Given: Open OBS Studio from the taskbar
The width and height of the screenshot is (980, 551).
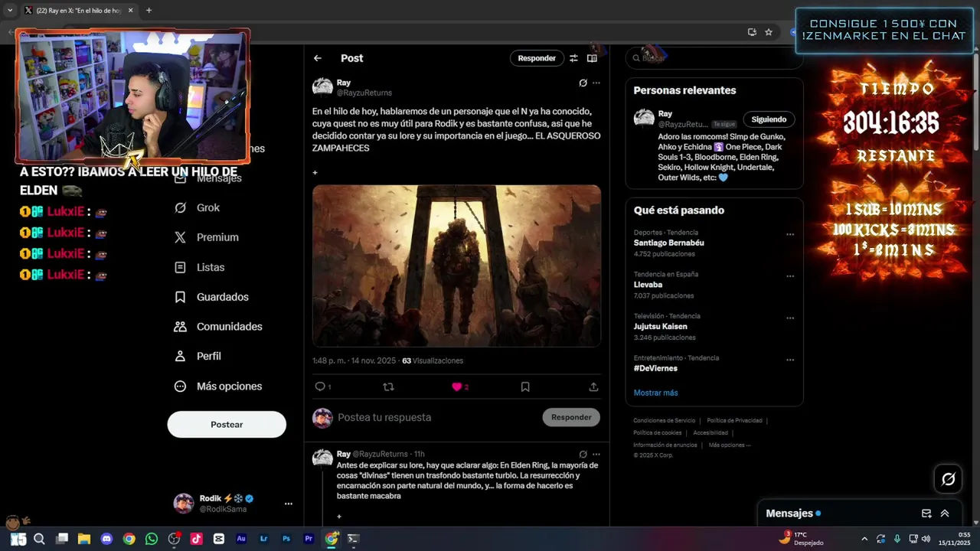Looking at the screenshot, I should 174,539.
